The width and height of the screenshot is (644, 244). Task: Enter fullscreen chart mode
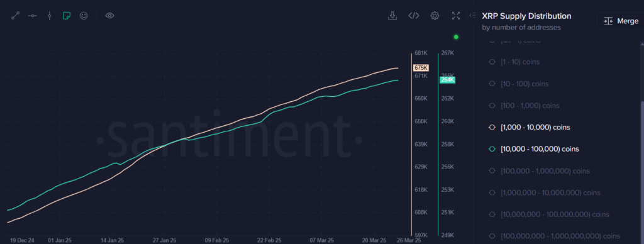(x=456, y=16)
